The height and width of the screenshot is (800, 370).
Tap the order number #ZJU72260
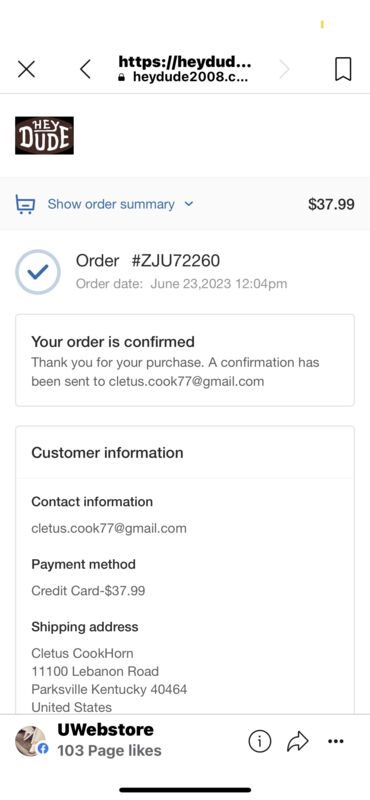pyautogui.click(x=176, y=261)
